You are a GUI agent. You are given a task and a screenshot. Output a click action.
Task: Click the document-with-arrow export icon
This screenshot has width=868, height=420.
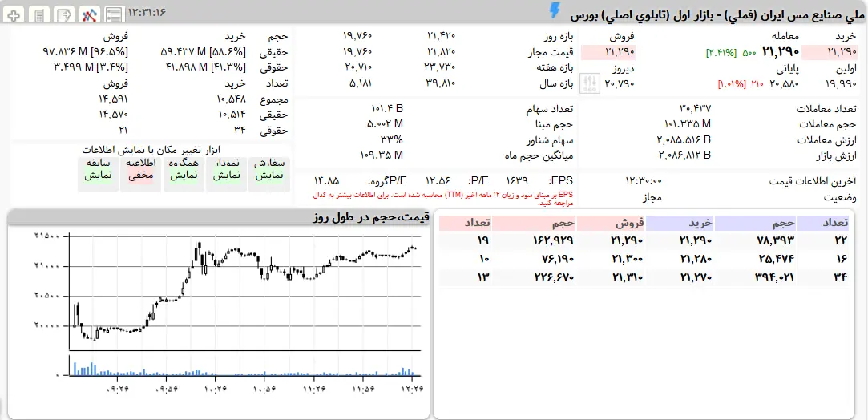[66, 14]
